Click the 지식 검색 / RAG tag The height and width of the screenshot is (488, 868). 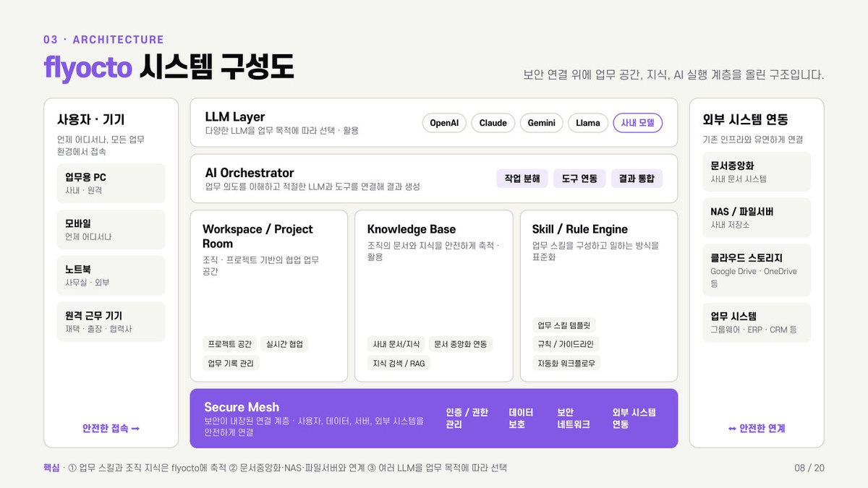pos(399,363)
